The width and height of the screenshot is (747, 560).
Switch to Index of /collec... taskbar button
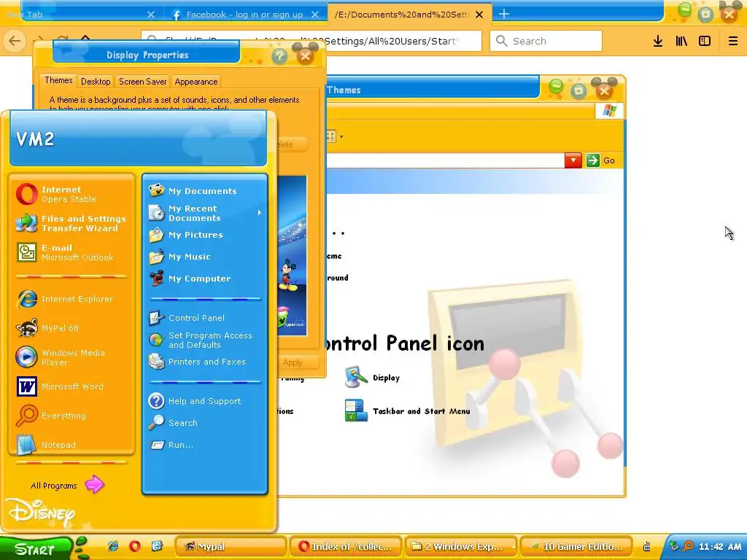(346, 546)
